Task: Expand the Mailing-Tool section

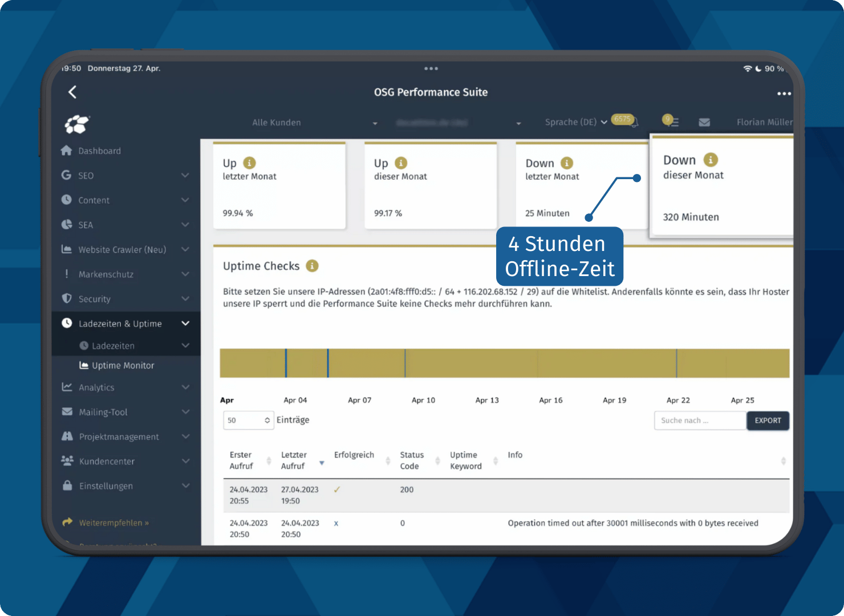Action: [185, 411]
